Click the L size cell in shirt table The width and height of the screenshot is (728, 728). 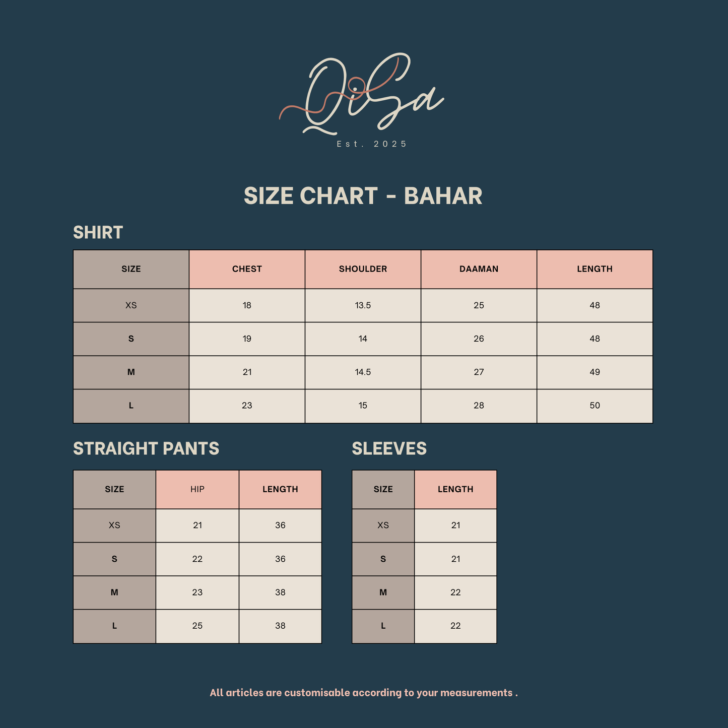(131, 406)
